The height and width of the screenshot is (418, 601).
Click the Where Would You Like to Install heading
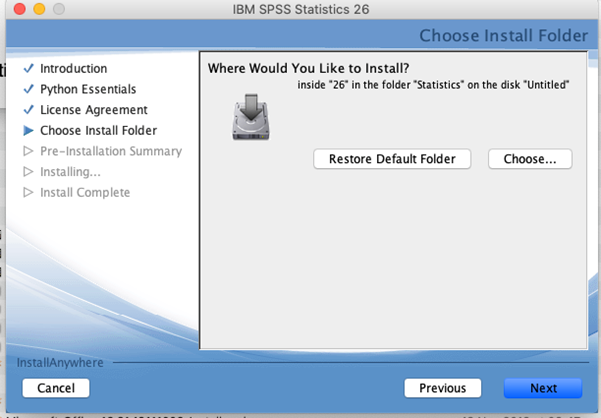coord(309,68)
